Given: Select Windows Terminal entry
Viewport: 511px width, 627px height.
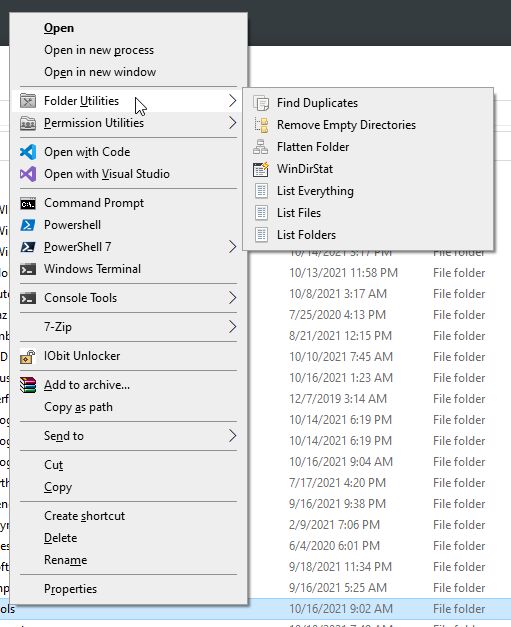Looking at the screenshot, I should (92, 269).
